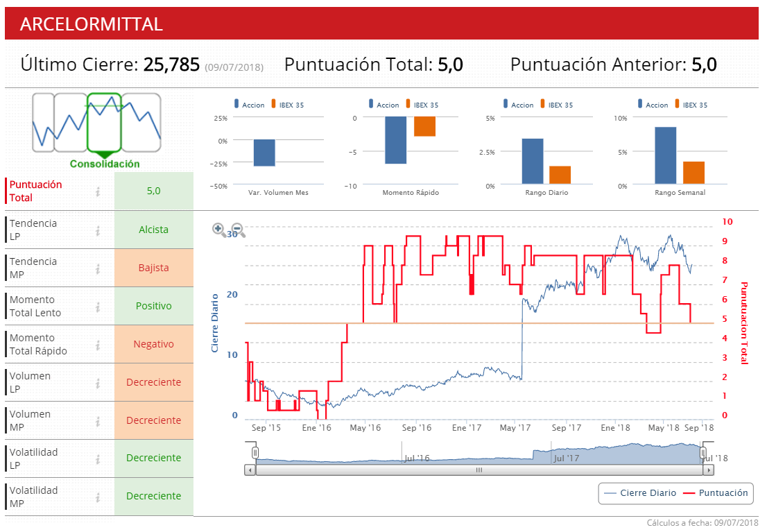767x532 pixels.
Task: Click right range handle of chart navigator
Action: pos(703,453)
